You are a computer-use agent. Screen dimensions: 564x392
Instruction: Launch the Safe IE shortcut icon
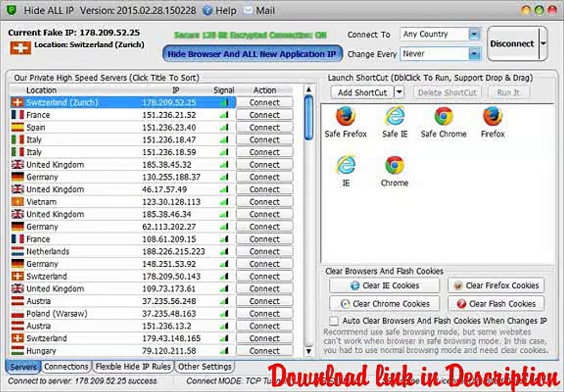pos(395,116)
